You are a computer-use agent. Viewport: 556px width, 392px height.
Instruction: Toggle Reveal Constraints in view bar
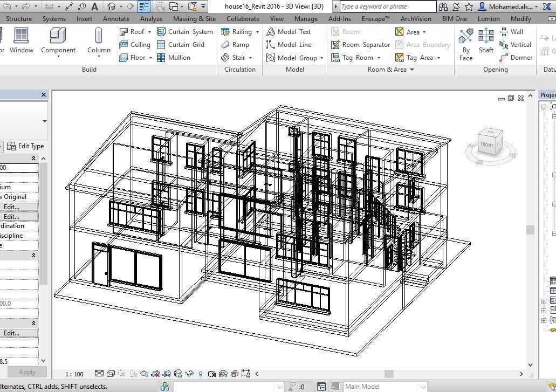(x=246, y=374)
